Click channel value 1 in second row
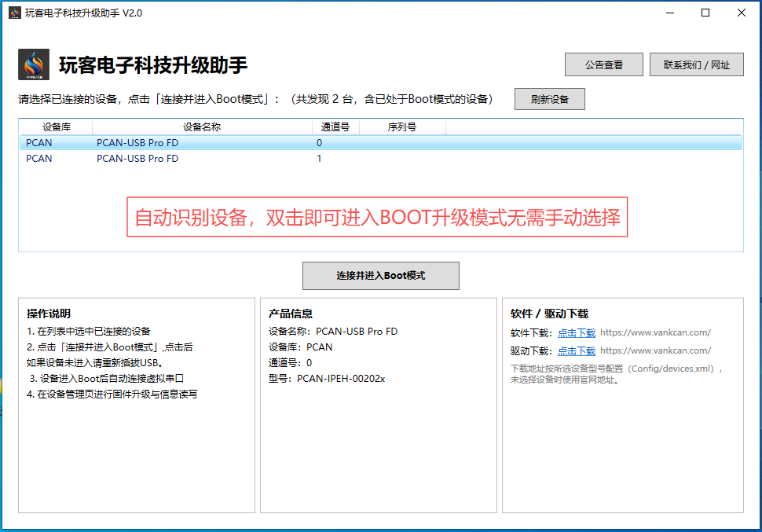This screenshot has width=762, height=532. click(319, 159)
